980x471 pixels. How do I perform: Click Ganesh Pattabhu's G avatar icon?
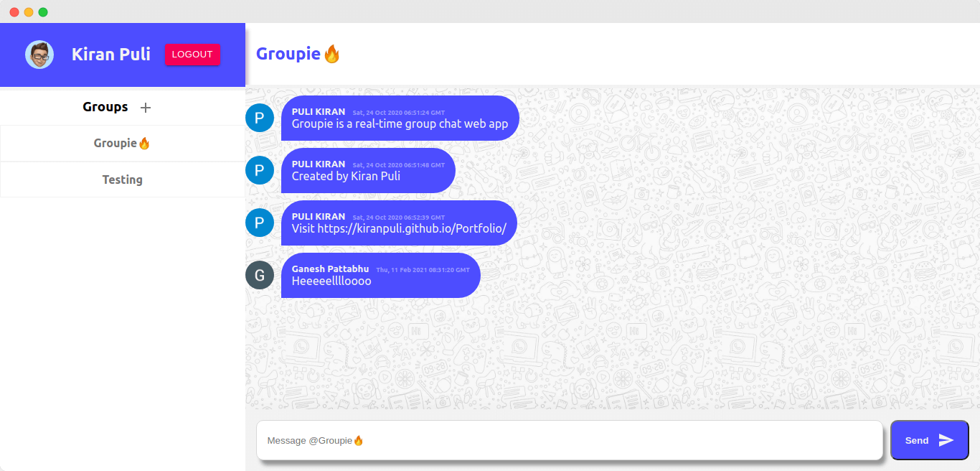(259, 275)
